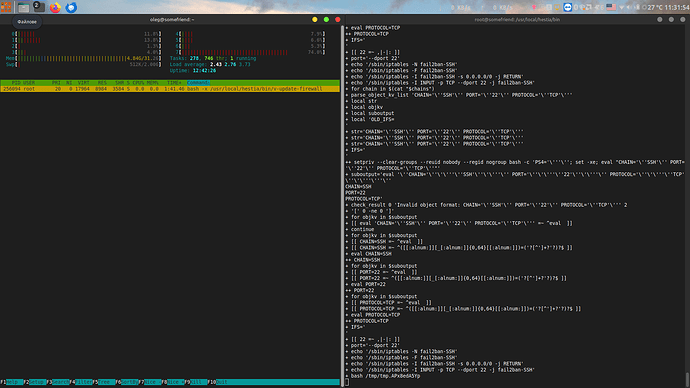Launch the Files manager icon
The width and height of the screenshot is (690, 388).
coord(23,7)
